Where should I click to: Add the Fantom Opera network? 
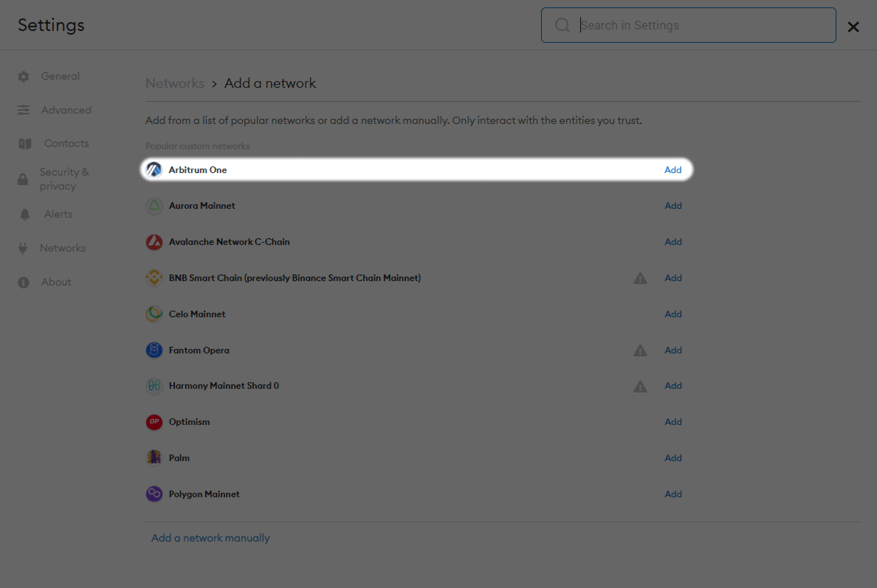673,350
